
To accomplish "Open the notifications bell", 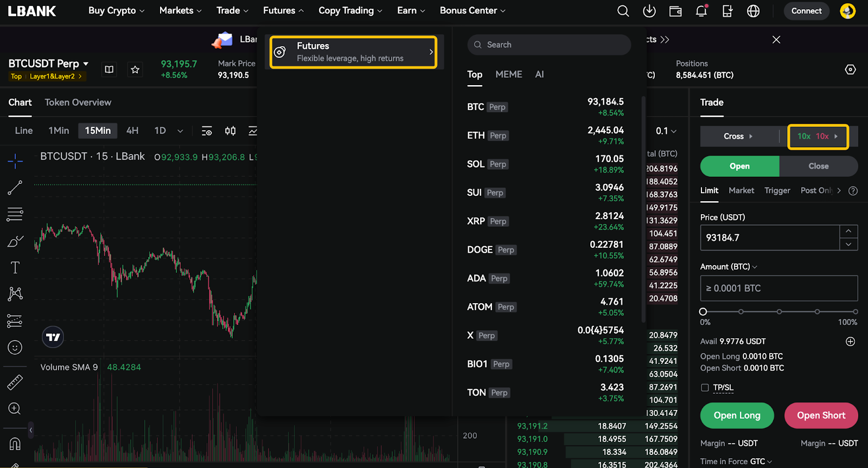I will point(701,11).
